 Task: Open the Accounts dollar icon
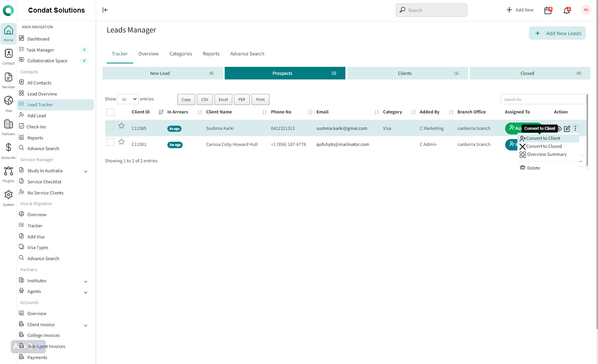click(8, 151)
